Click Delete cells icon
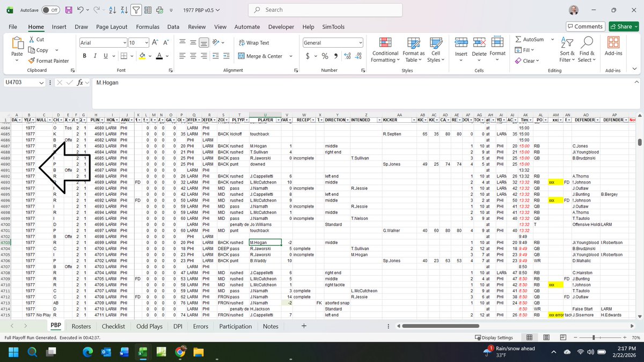Viewport: 644px width, 362px height. tap(479, 43)
